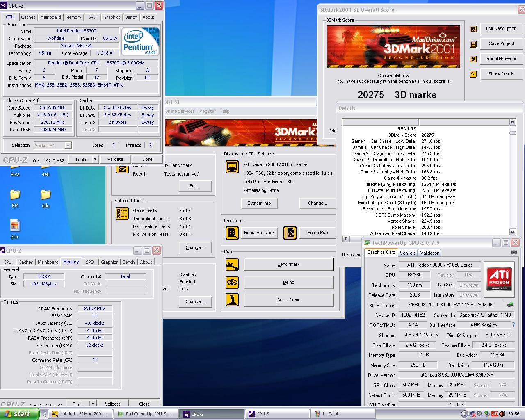Click the Selected Tests checklist icon

(122, 213)
